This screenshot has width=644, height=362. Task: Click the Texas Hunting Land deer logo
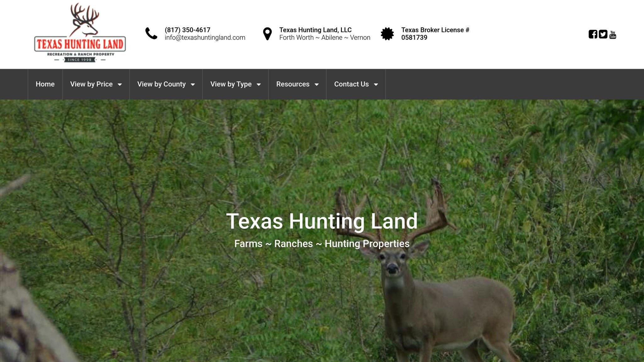(x=80, y=33)
